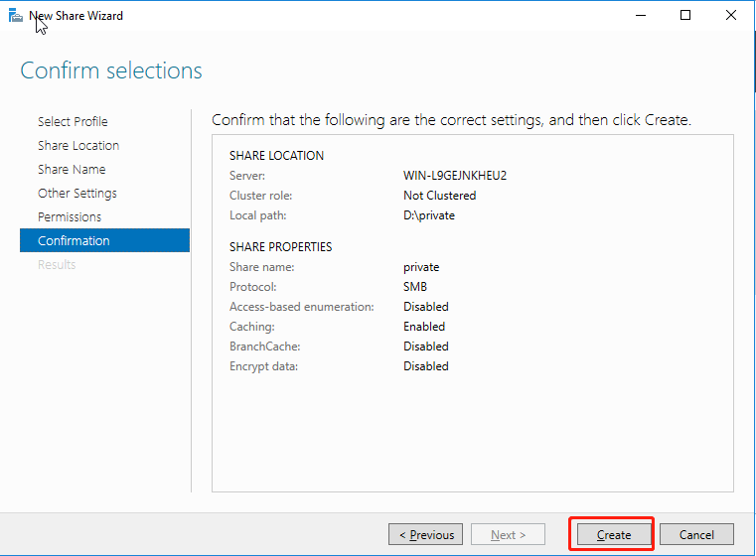
Task: Click the greyed-out Results step
Action: [x=57, y=264]
